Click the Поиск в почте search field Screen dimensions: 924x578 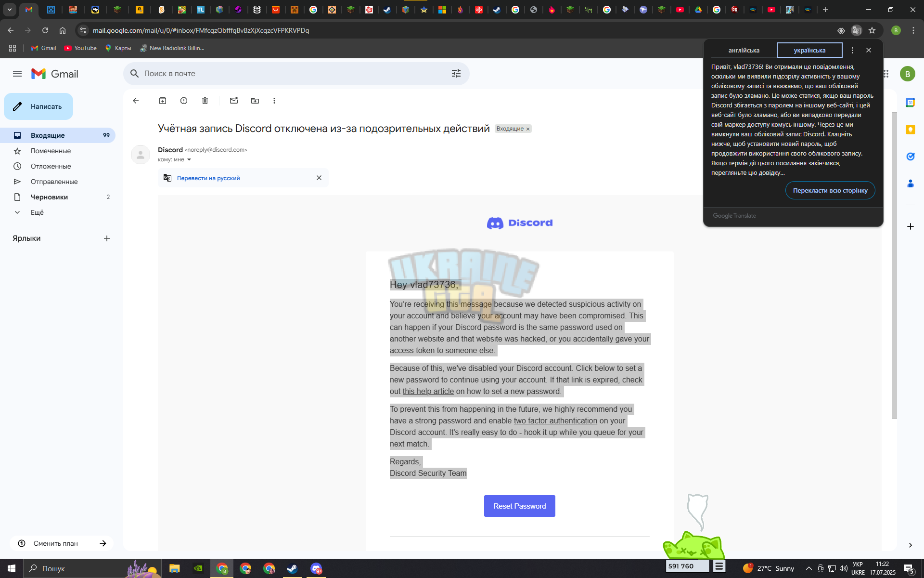pos(296,73)
